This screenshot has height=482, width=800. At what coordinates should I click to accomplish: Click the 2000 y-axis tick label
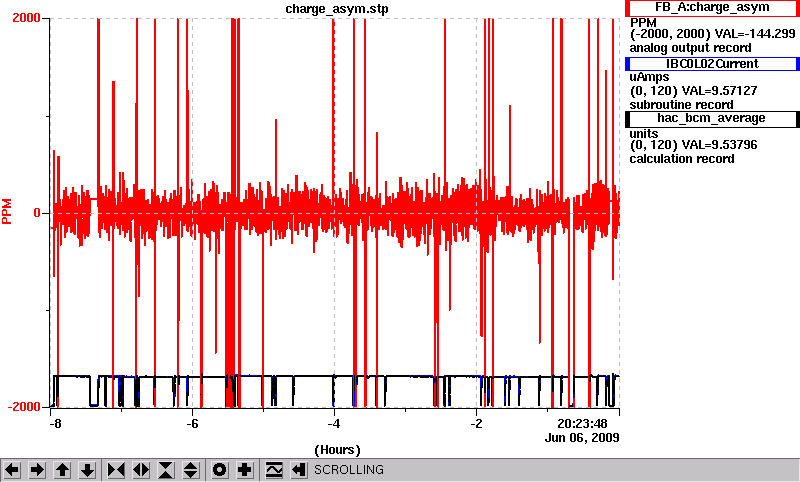coord(26,18)
